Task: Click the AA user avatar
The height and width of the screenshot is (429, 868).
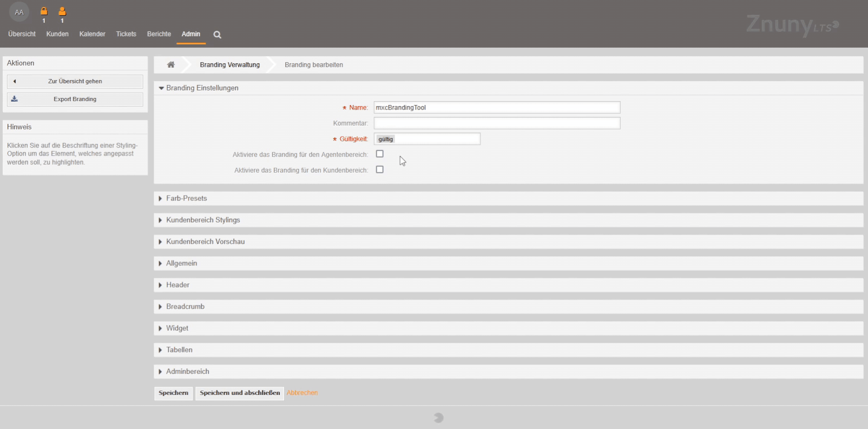Action: tap(19, 12)
